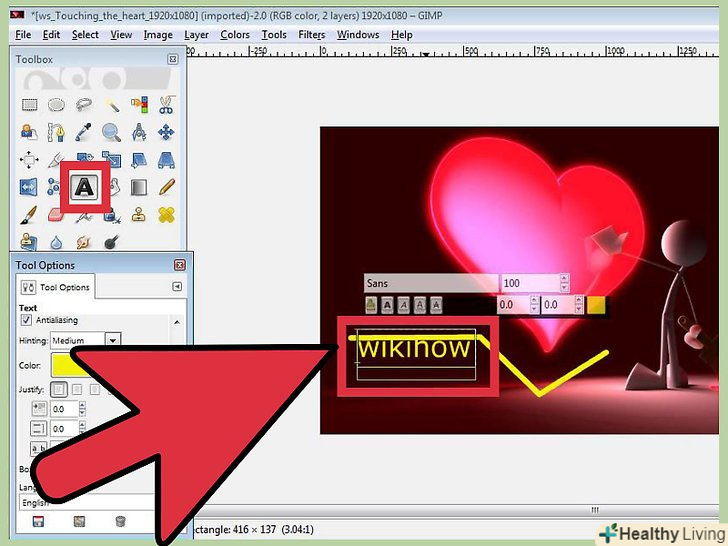
Task: Select the Select by Color tool
Action: pyautogui.click(x=139, y=104)
